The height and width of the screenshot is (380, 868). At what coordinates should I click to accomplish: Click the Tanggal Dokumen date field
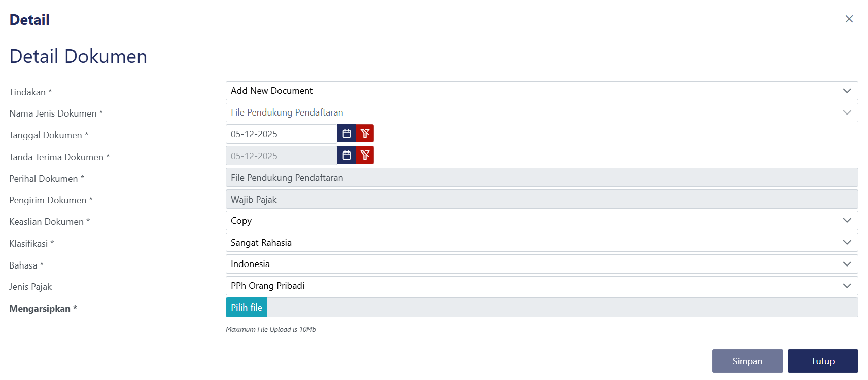click(x=281, y=134)
